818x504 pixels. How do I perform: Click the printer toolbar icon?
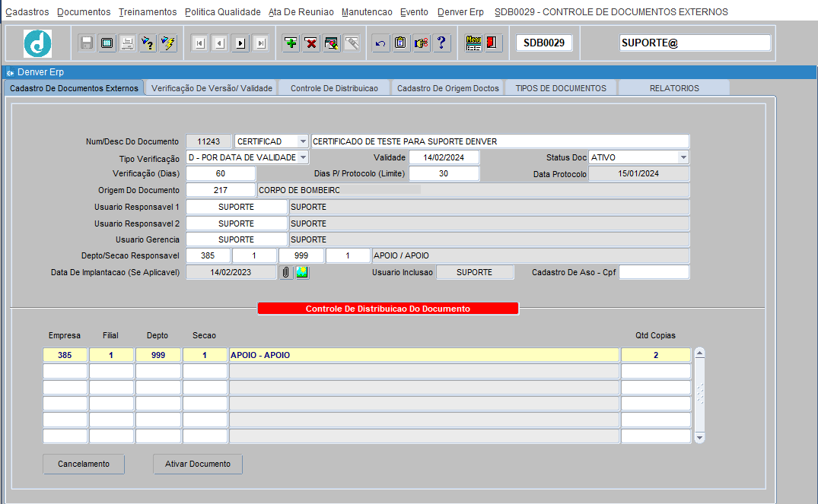(x=127, y=43)
